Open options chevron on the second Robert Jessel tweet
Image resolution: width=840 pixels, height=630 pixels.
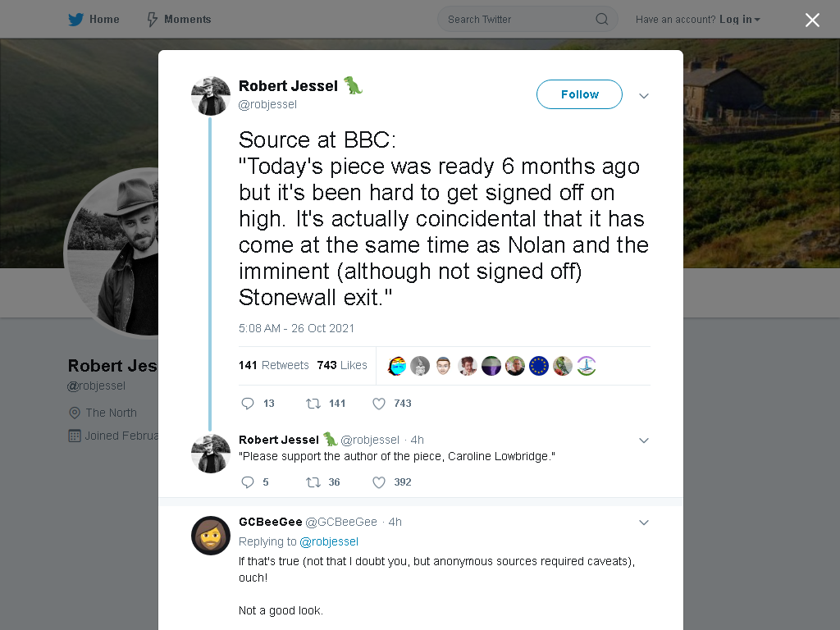(x=644, y=441)
